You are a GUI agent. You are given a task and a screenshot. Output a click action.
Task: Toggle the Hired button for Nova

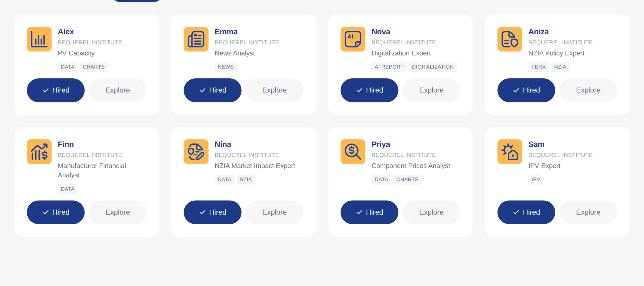[369, 90]
